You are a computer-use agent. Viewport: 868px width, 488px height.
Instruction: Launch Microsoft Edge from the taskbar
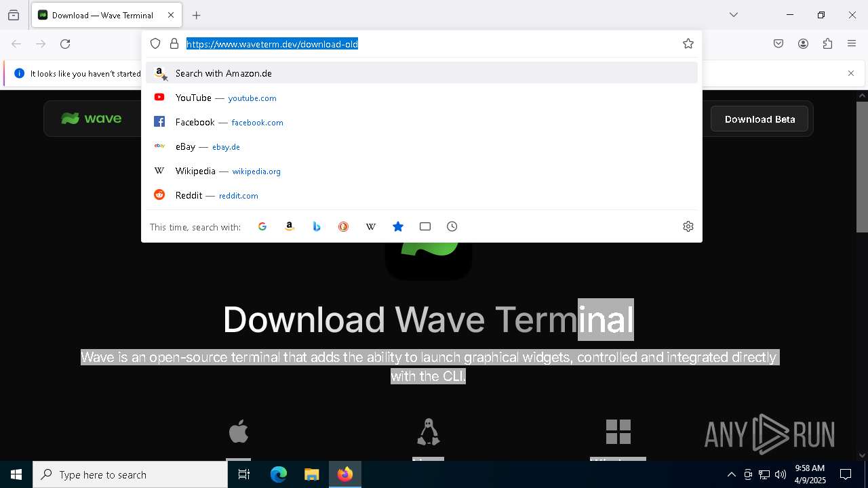click(279, 474)
